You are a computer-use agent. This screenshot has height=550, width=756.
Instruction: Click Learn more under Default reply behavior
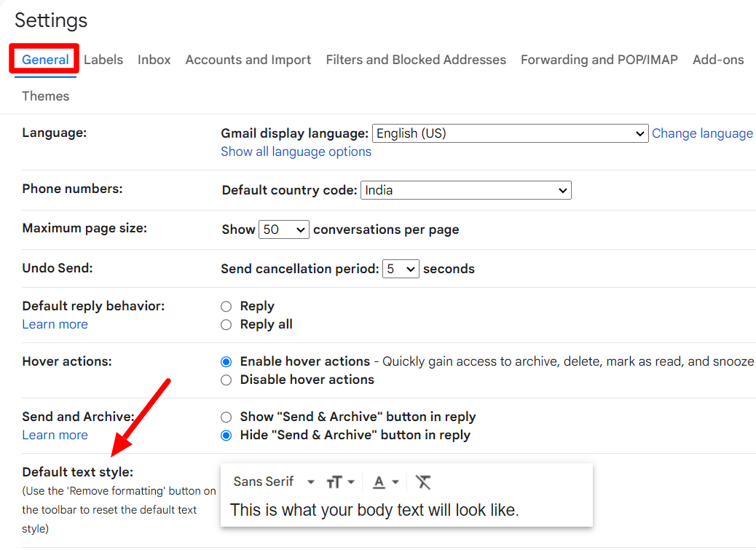(55, 324)
